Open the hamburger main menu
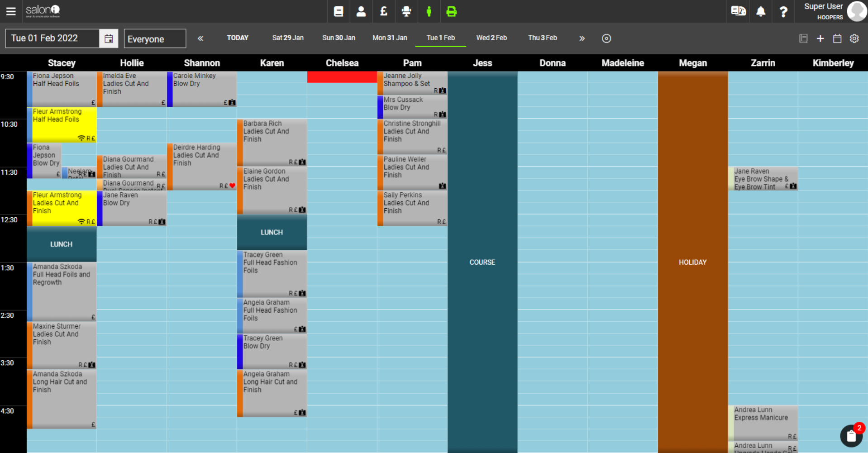The width and height of the screenshot is (868, 453). click(x=11, y=11)
